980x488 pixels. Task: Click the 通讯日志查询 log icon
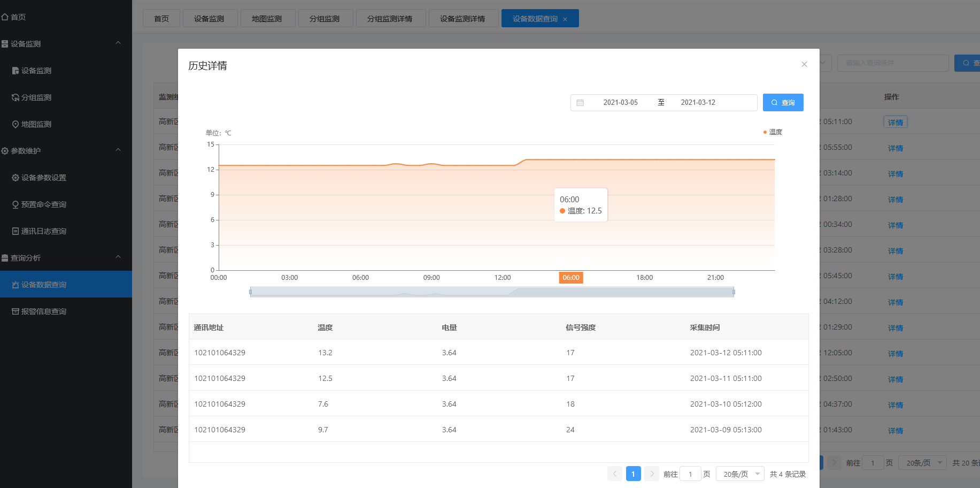click(16, 231)
